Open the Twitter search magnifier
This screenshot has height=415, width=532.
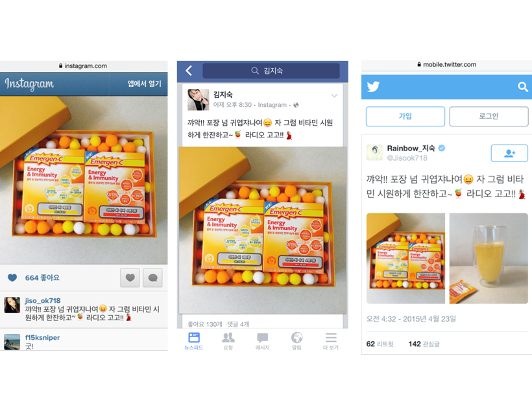[523, 87]
